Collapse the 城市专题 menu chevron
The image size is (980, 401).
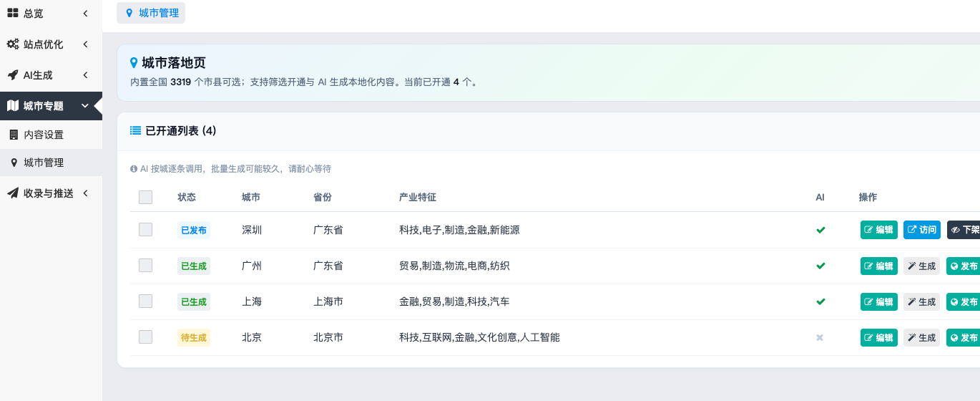(x=85, y=106)
